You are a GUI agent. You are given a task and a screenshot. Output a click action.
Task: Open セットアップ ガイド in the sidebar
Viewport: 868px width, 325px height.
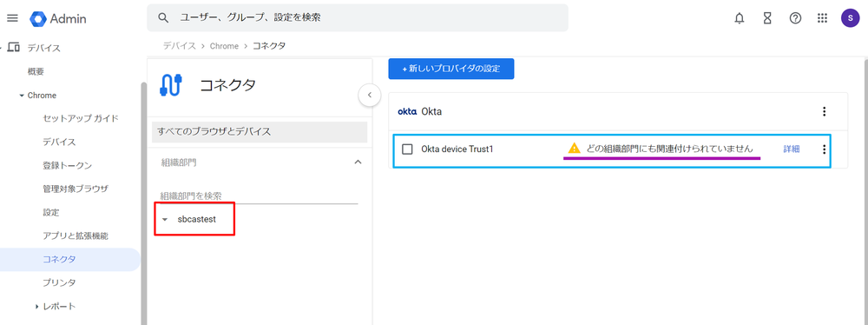click(x=80, y=119)
